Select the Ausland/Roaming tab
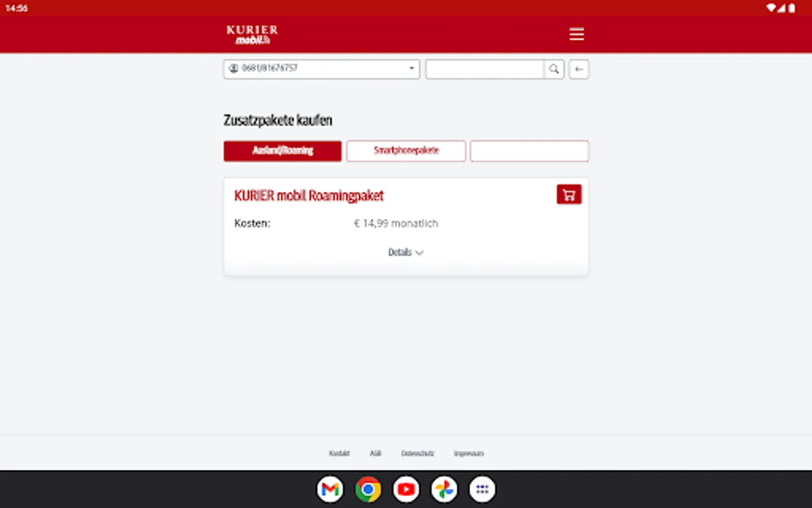Image resolution: width=812 pixels, height=508 pixels. coord(283,151)
